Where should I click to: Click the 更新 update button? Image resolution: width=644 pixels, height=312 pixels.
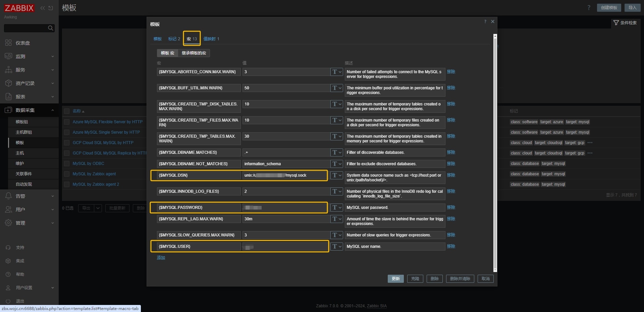[x=396, y=279]
